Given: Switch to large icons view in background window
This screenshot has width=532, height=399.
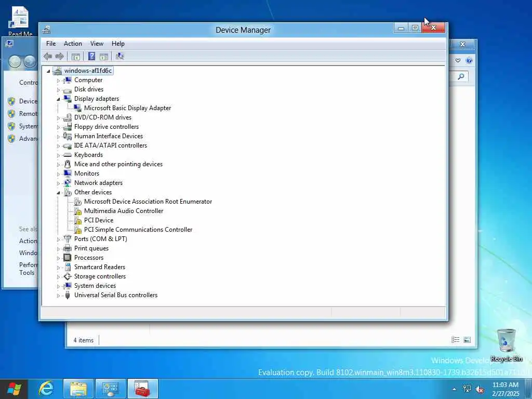Looking at the screenshot, I should 467,340.
